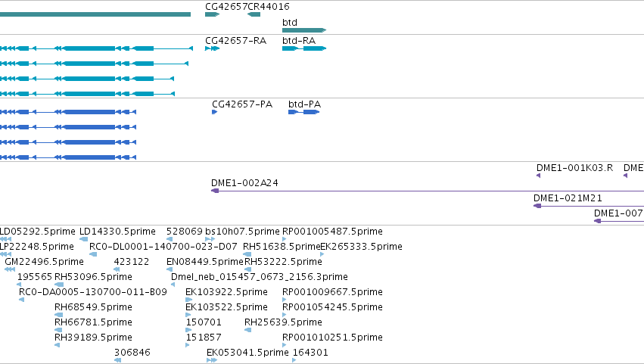
Task: Open the EN08449.5prime EST label
Action: [x=205, y=262]
